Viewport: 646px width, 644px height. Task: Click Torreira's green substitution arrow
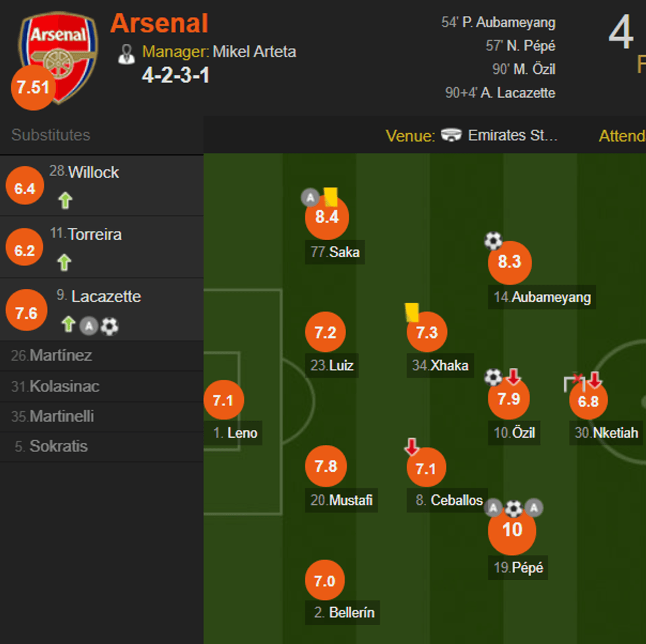(64, 262)
